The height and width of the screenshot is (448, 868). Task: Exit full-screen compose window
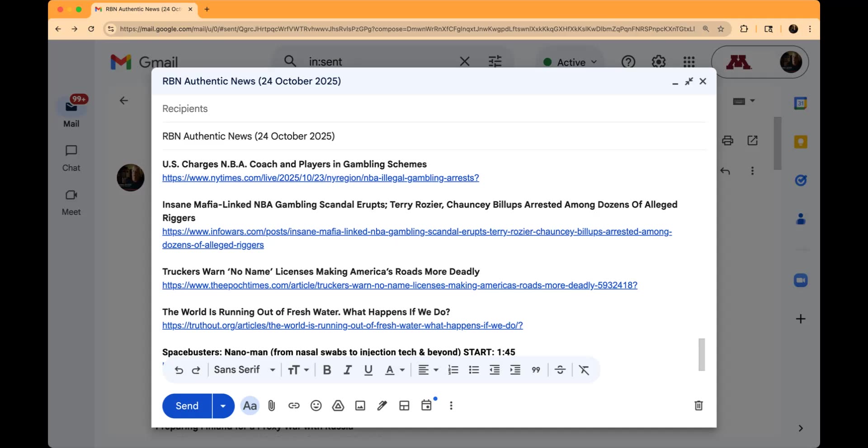pos(689,81)
